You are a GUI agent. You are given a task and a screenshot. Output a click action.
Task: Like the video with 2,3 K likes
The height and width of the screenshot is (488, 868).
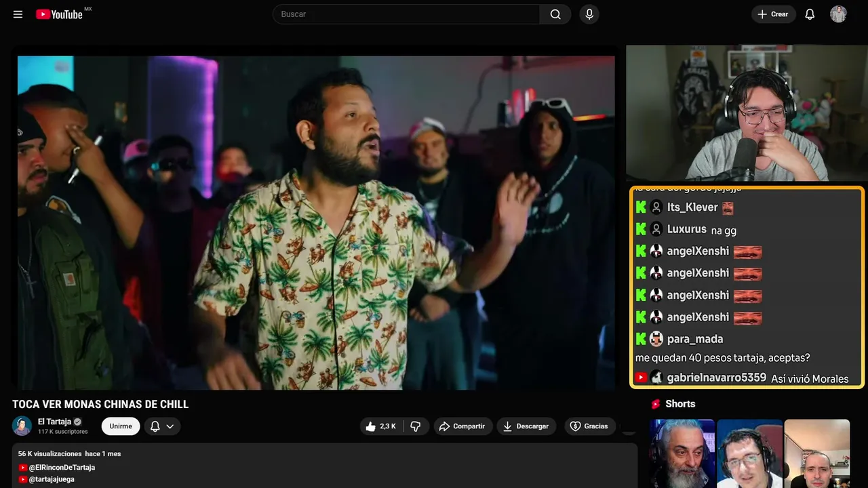click(x=381, y=426)
